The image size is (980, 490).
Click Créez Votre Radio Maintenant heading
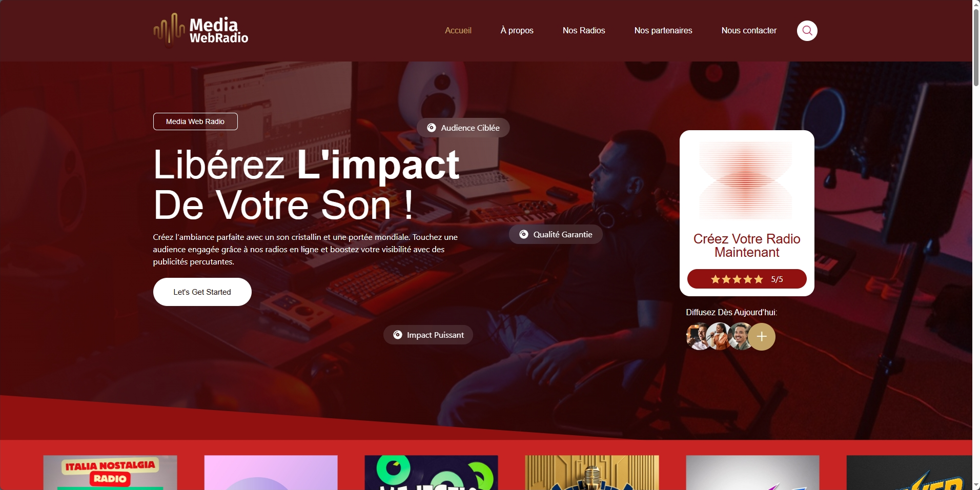[x=747, y=246]
